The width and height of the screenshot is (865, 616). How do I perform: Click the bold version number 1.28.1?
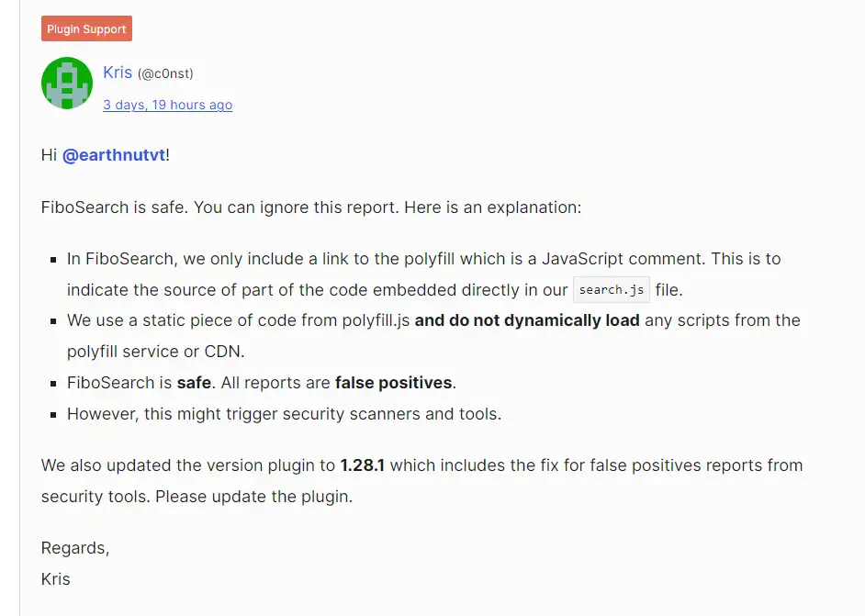[x=363, y=465]
